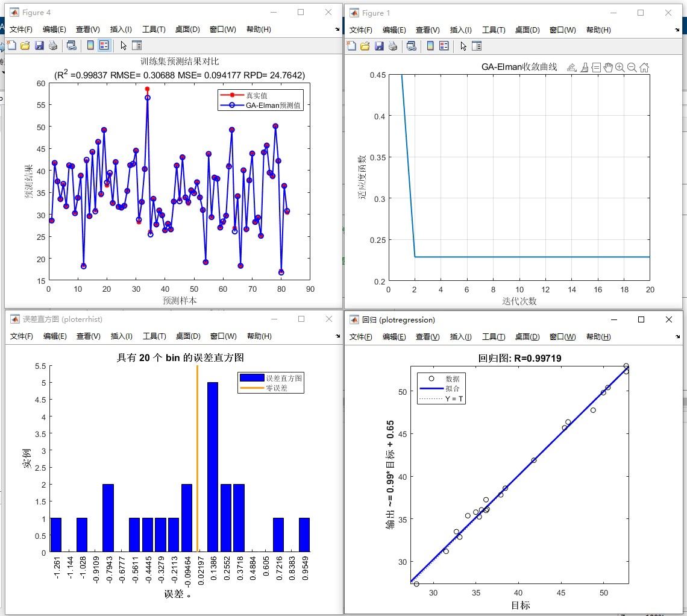The height and width of the screenshot is (616, 687).
Task: Open 窗口(W) menu in 回归 plotregression window
Action: 563,336
